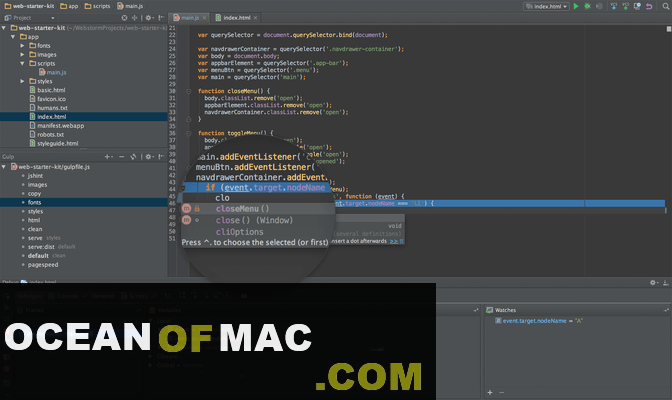Switch to the index.html editor tab

pyautogui.click(x=237, y=18)
